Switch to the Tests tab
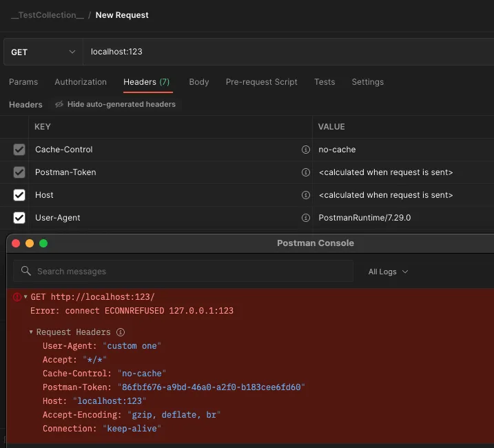The image size is (494, 448). click(325, 82)
